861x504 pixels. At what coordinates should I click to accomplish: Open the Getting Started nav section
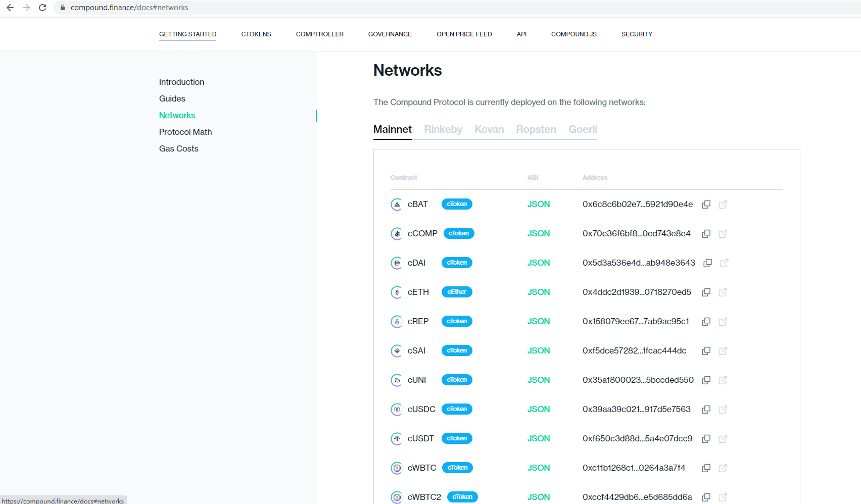click(x=188, y=34)
